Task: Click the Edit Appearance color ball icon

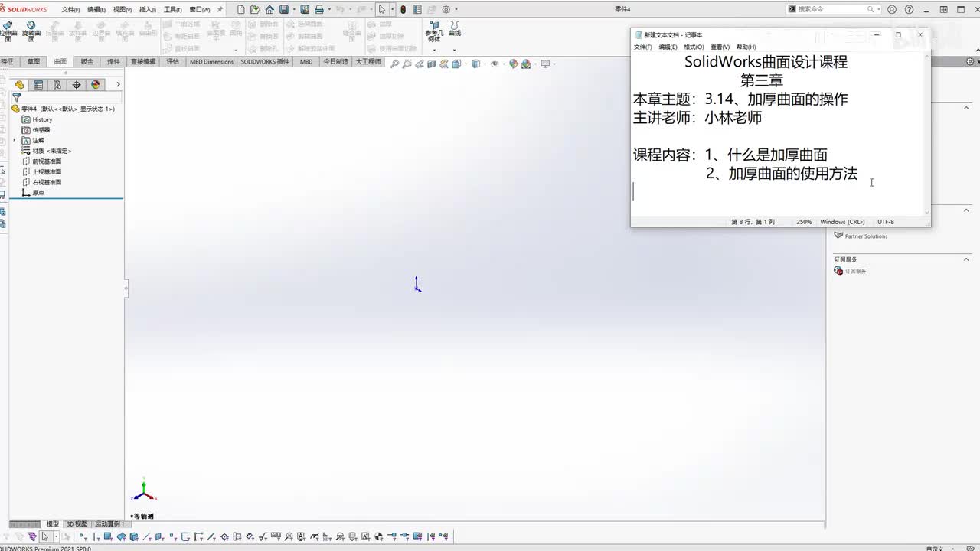Action: pyautogui.click(x=514, y=64)
